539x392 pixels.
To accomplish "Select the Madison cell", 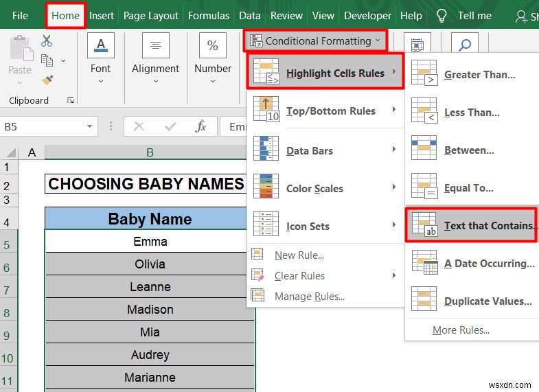I will pos(150,309).
